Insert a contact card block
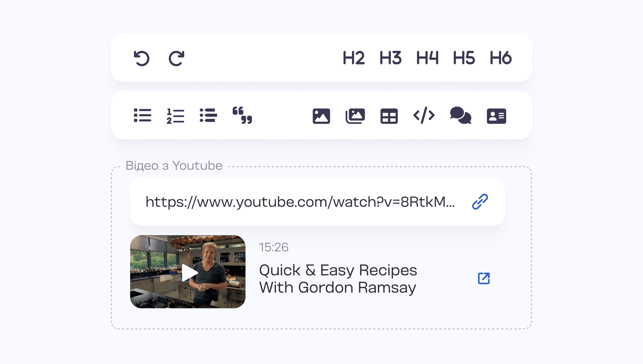643x364 pixels. tap(496, 116)
